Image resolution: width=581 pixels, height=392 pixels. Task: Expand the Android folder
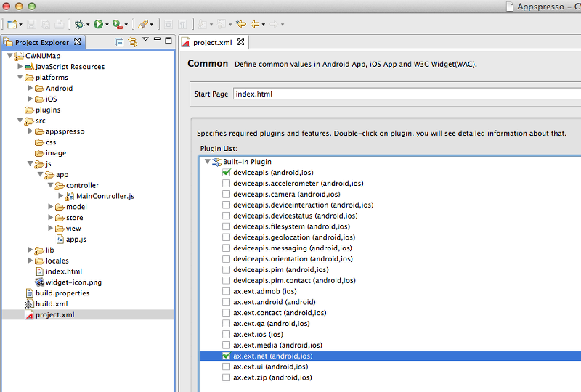click(x=31, y=88)
